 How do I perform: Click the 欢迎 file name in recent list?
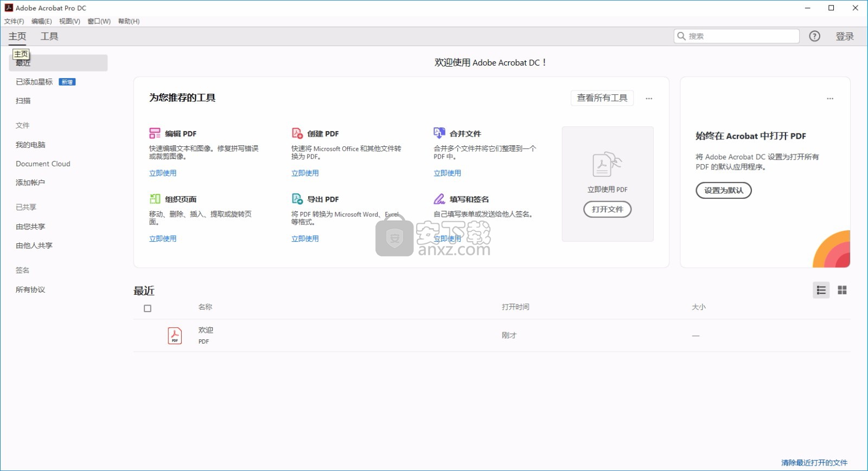click(x=206, y=330)
